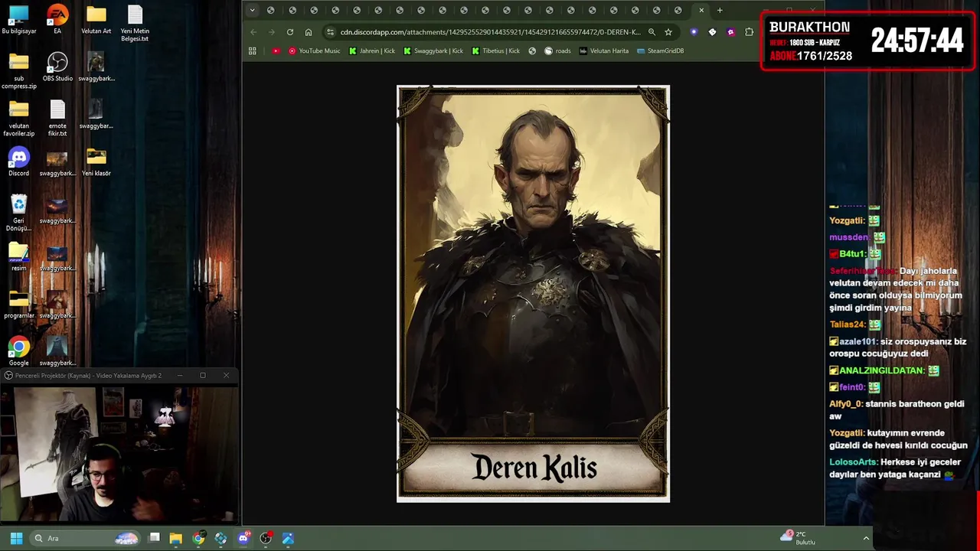Close the active Chrome tab
The width and height of the screenshot is (980, 551).
pos(701,11)
